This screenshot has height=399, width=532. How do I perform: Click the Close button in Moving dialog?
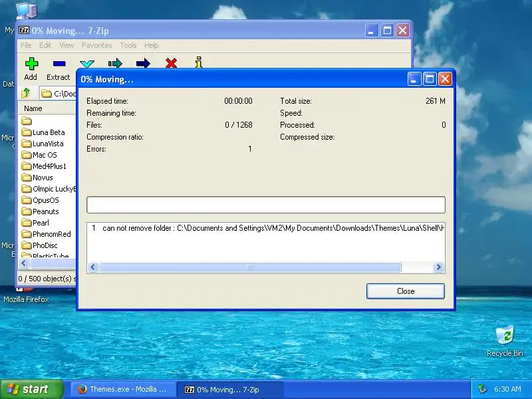click(x=406, y=291)
